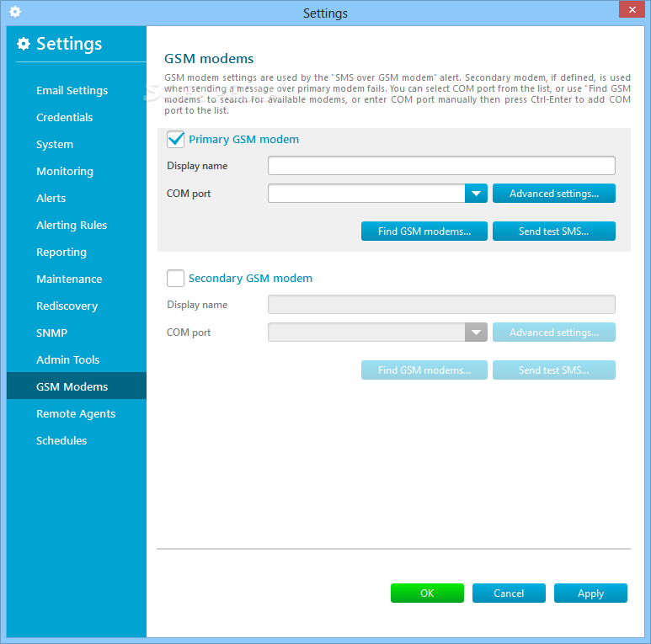The width and height of the screenshot is (651, 644).
Task: Show the Reporting settings
Action: click(61, 253)
